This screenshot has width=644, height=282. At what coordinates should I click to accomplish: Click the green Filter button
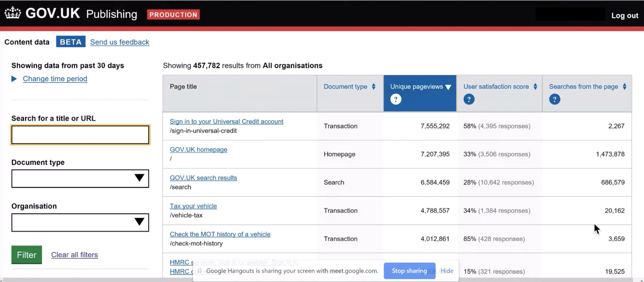[27, 255]
